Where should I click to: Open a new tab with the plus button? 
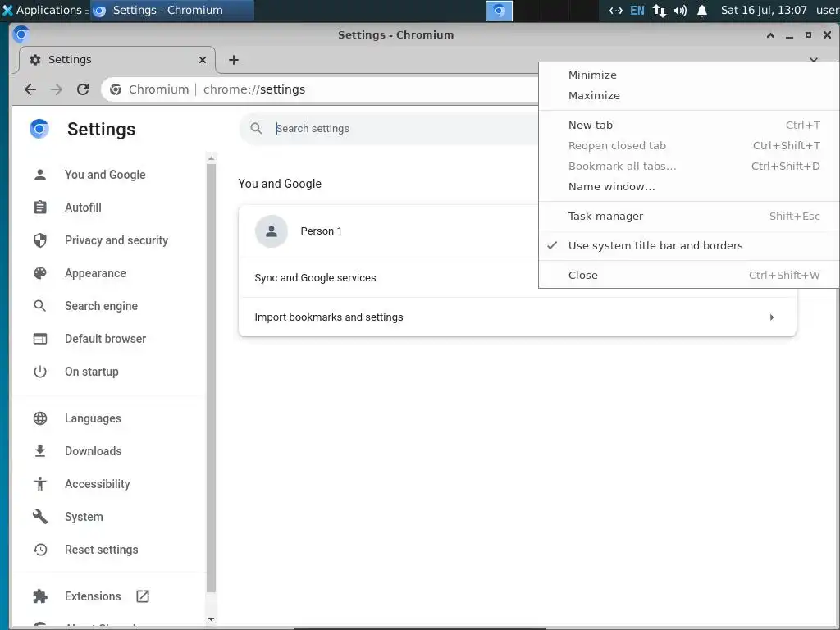(234, 60)
